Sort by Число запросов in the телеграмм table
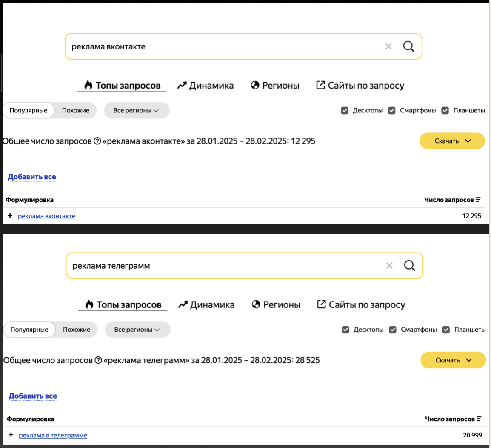 point(453,419)
